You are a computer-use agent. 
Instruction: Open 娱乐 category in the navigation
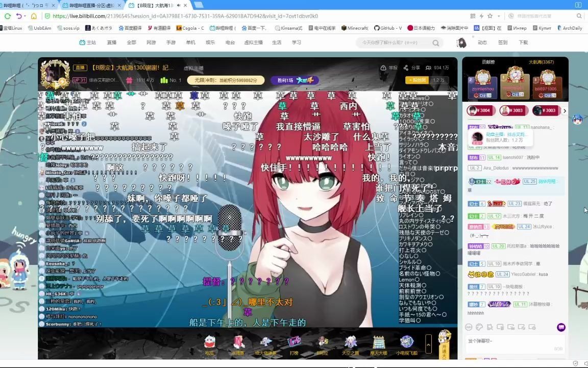pos(210,42)
